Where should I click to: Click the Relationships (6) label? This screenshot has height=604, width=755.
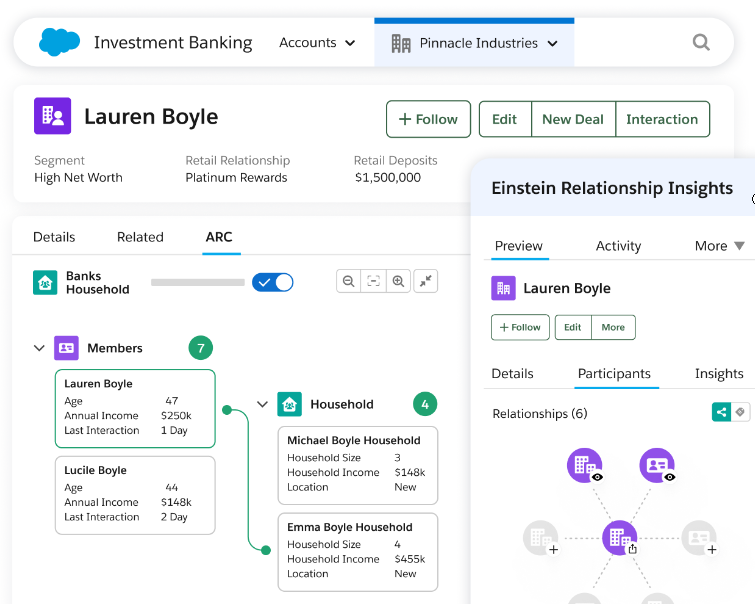tap(540, 413)
